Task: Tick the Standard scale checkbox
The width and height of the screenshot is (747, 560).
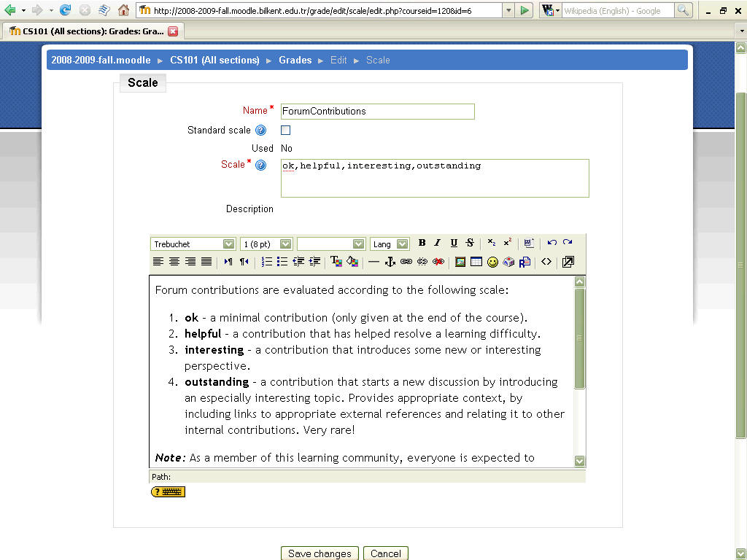Action: point(285,130)
